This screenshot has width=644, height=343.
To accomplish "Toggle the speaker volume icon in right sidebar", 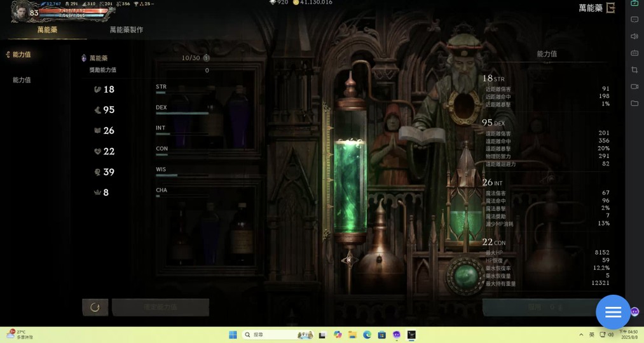I will (x=634, y=36).
